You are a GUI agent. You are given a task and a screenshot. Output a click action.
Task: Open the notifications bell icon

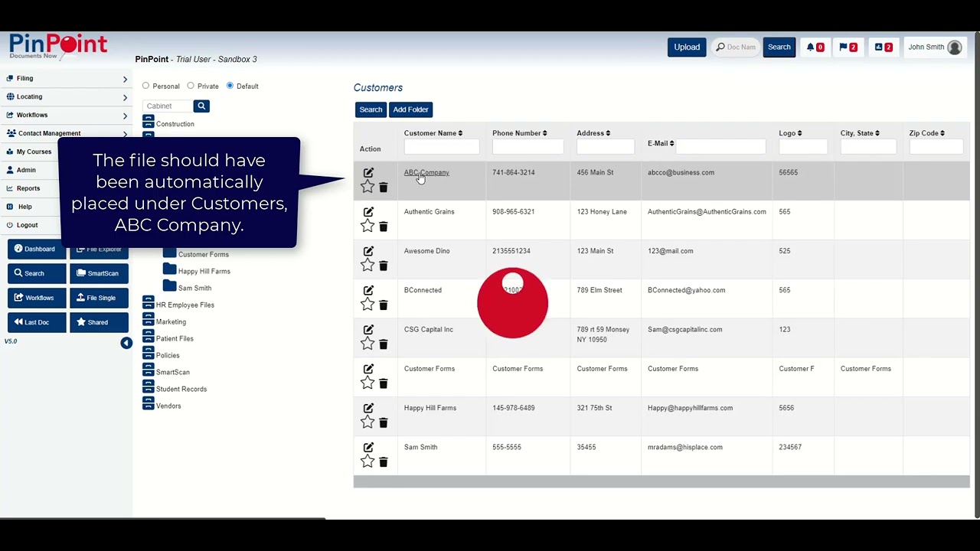tap(815, 47)
